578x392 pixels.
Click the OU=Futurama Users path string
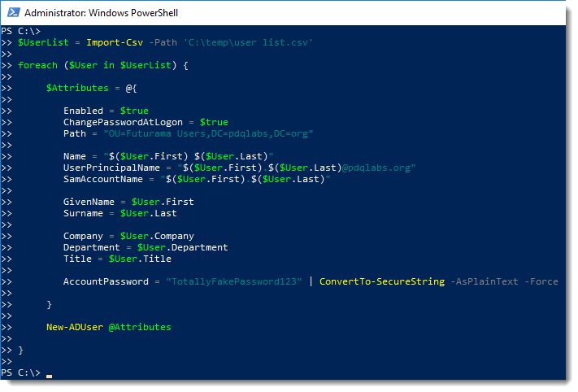point(208,133)
